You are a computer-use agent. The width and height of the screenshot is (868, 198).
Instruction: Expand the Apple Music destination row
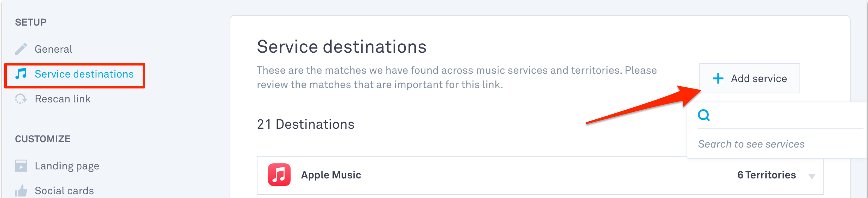tap(540, 175)
